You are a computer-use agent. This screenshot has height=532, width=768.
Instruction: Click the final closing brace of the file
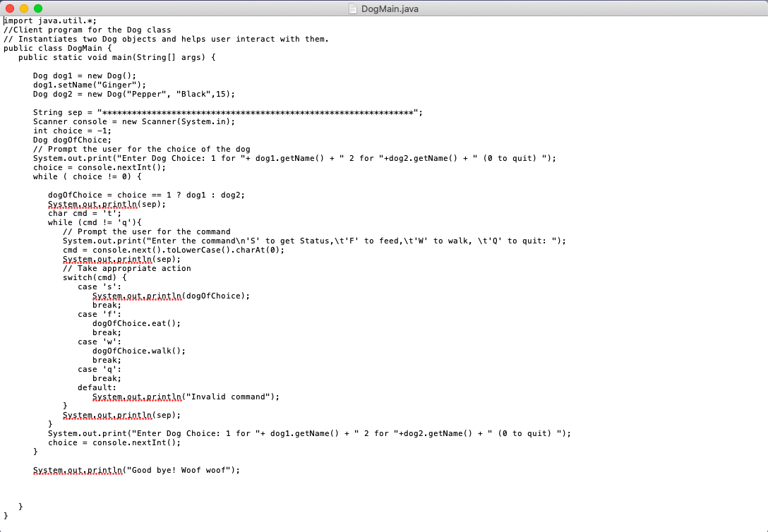(x=5, y=515)
